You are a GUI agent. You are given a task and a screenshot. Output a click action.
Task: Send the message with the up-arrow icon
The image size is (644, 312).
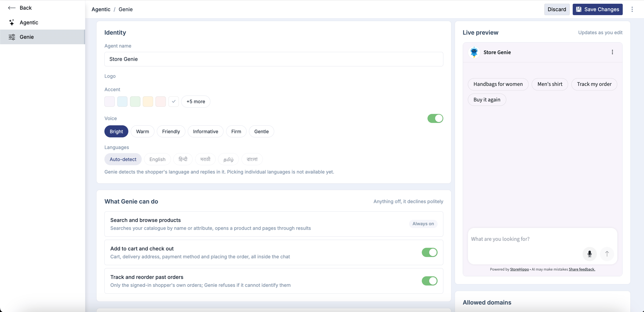point(607,254)
